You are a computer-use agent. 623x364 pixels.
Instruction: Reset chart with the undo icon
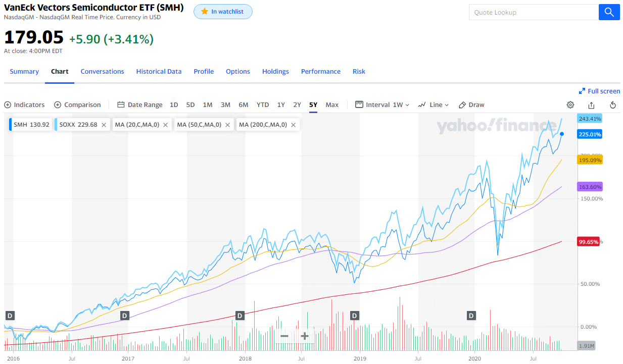coord(613,105)
